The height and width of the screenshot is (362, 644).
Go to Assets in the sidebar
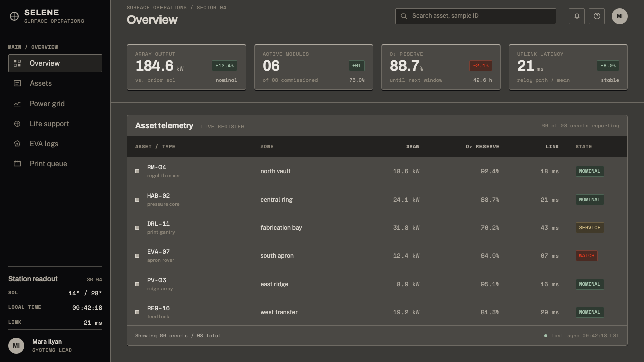pyautogui.click(x=55, y=83)
